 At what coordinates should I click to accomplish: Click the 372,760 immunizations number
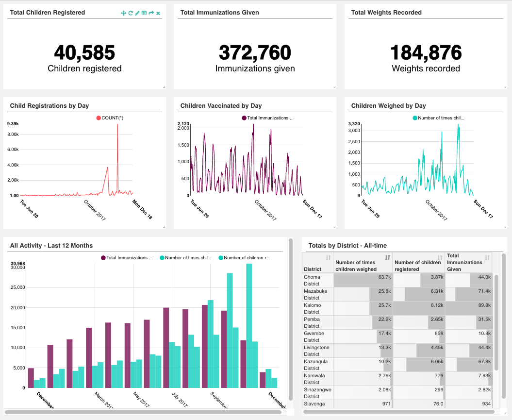[255, 52]
